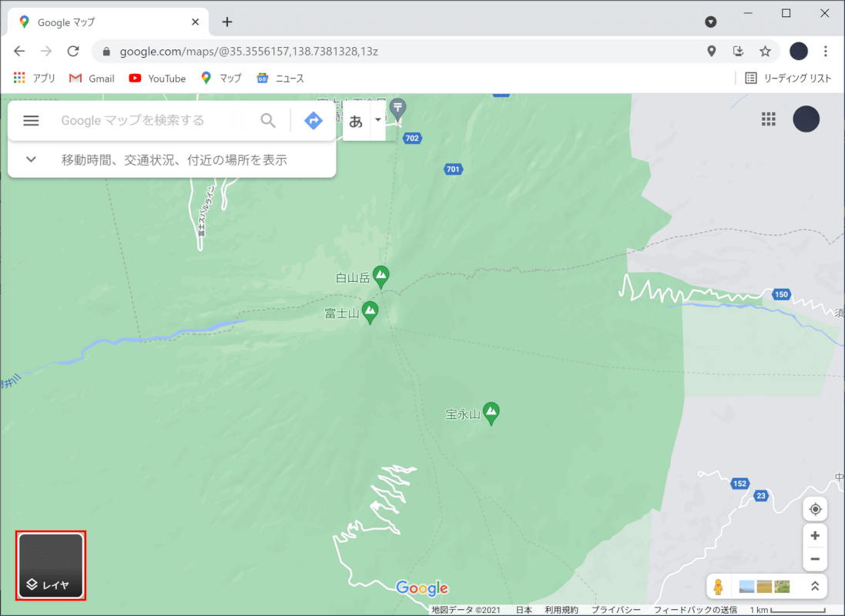
Task: Click the 利用規約 link
Action: 561,610
